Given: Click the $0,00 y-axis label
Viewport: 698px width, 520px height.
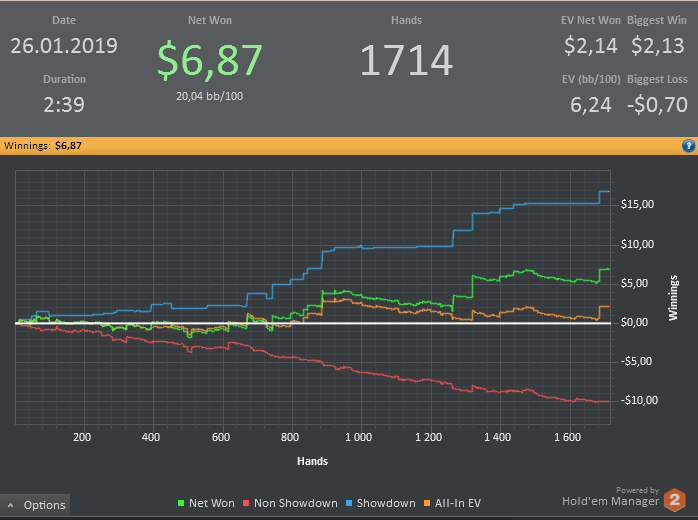Looking at the screenshot, I should coord(634,322).
